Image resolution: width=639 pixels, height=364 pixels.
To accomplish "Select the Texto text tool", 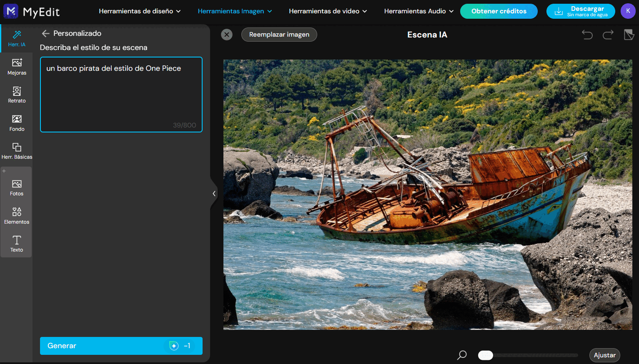I will [x=17, y=244].
